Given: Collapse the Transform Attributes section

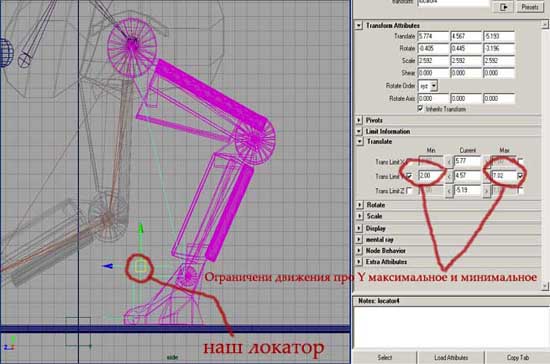Looking at the screenshot, I should tap(358, 26).
